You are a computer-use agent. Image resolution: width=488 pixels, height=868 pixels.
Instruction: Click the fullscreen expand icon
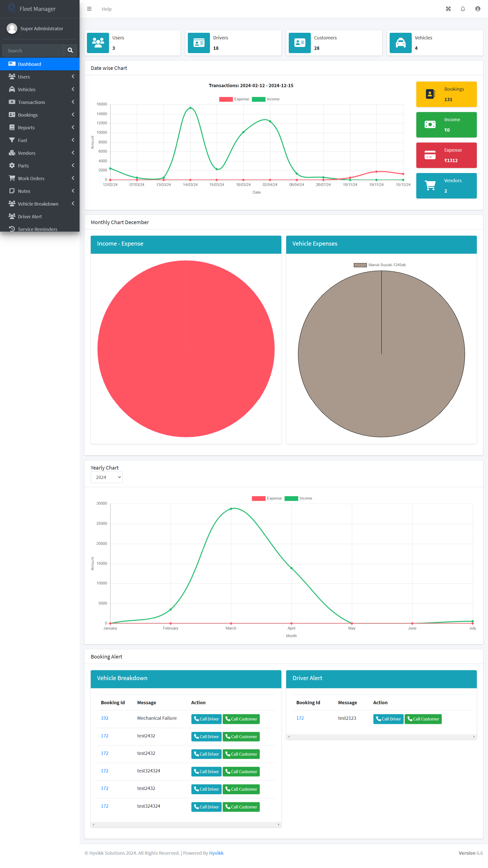click(448, 9)
